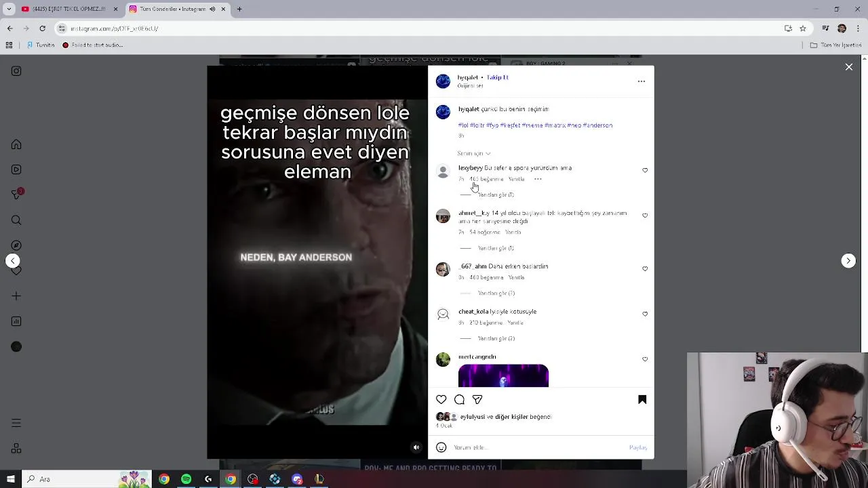868x488 pixels.
Task: Like mertcangndn's comment
Action: click(645, 359)
